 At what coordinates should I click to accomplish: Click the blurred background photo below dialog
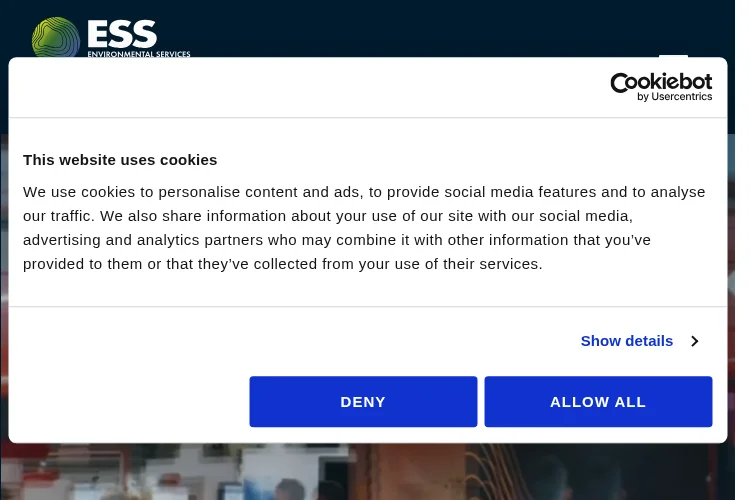367,471
